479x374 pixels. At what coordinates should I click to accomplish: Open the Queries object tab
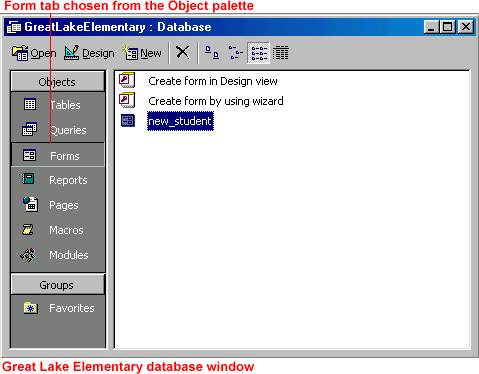(x=57, y=130)
